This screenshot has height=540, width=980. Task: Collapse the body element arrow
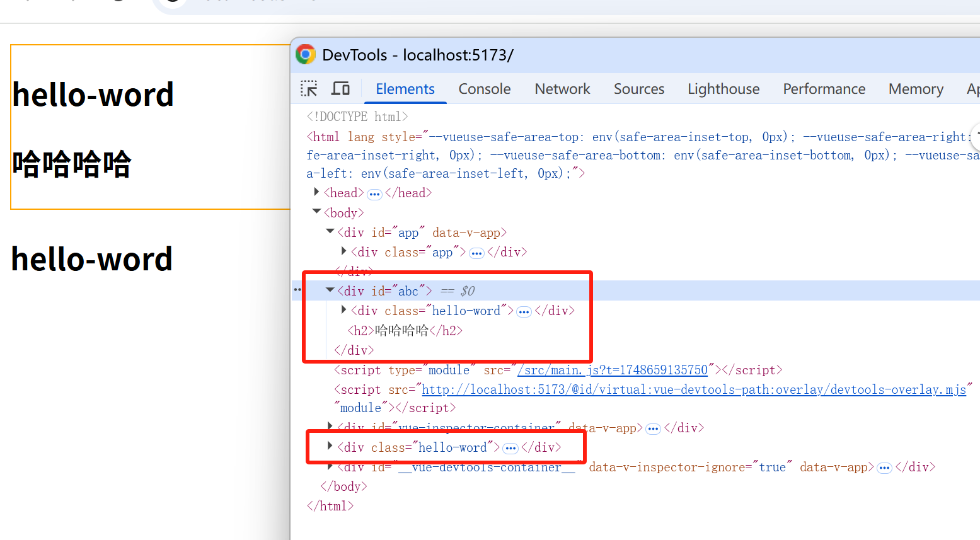point(316,212)
